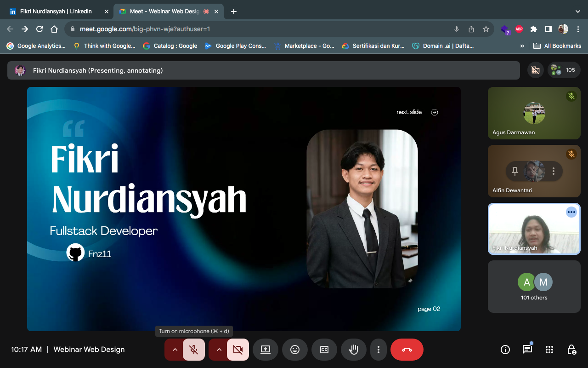Open the Google Analytics bookmark
The image size is (588, 368).
(37, 46)
